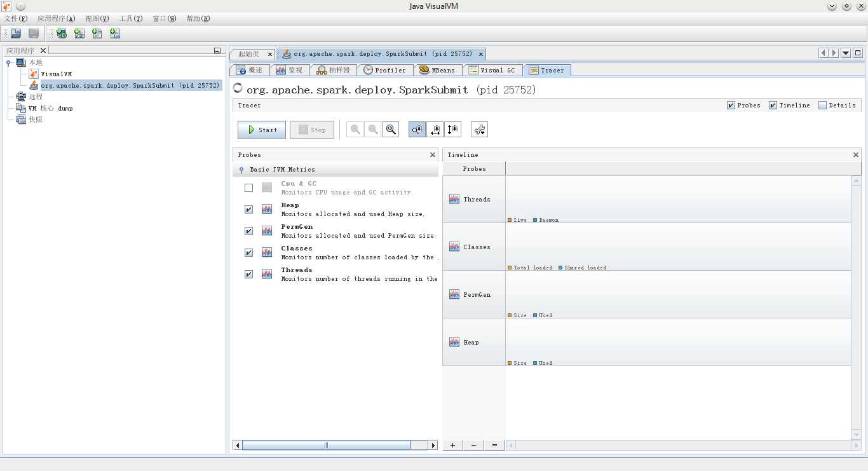Maximize the editor window with square button
This screenshot has height=471, width=868.
pyautogui.click(x=858, y=53)
